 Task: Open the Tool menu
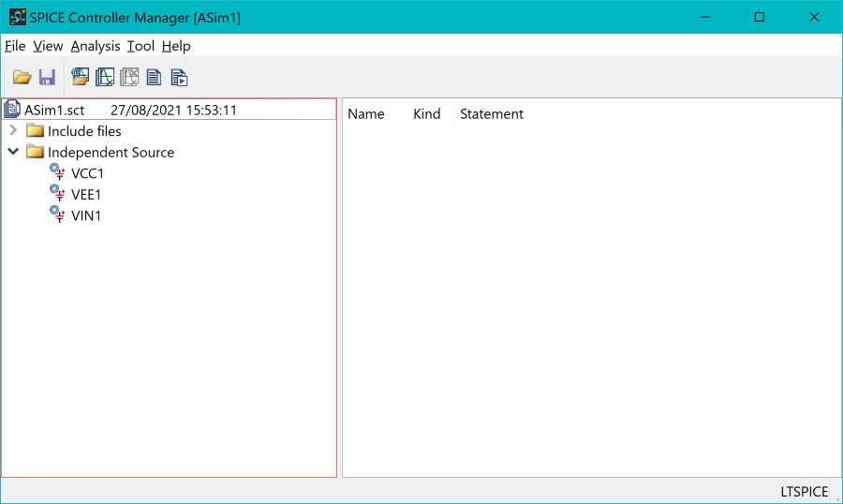pos(140,46)
